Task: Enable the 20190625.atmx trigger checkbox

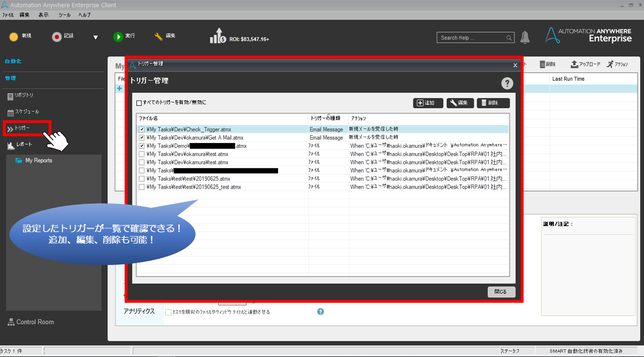Action: pos(142,179)
